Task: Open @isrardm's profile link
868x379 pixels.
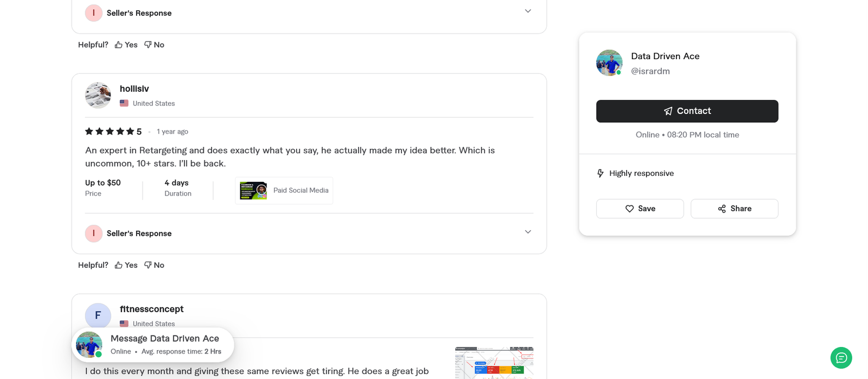Action: pos(650,71)
